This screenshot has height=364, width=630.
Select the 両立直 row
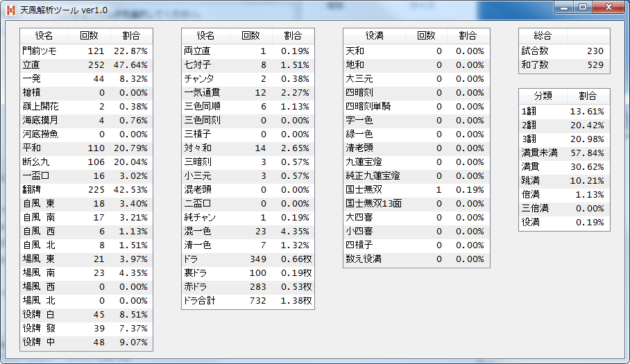(248, 51)
